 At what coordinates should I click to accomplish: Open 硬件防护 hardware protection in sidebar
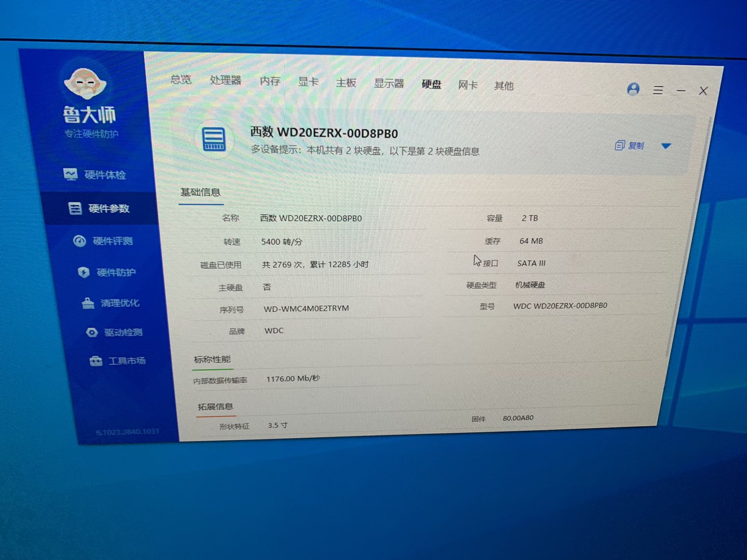coord(107,272)
